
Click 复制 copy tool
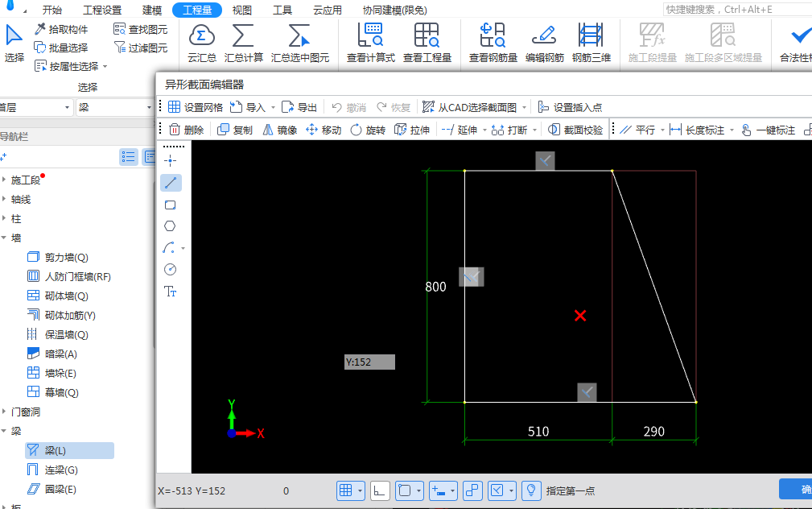point(235,130)
